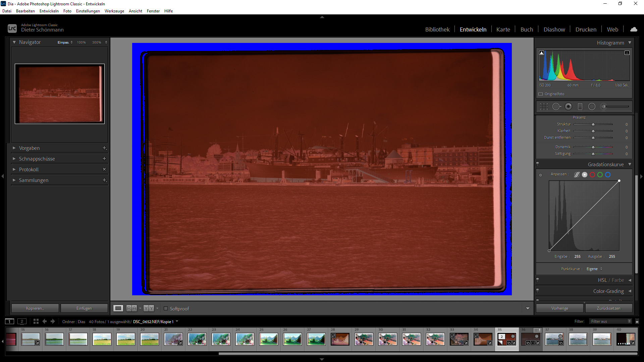Toggle highlight clipping indicator in histogram
This screenshot has height=362, width=644.
click(627, 53)
